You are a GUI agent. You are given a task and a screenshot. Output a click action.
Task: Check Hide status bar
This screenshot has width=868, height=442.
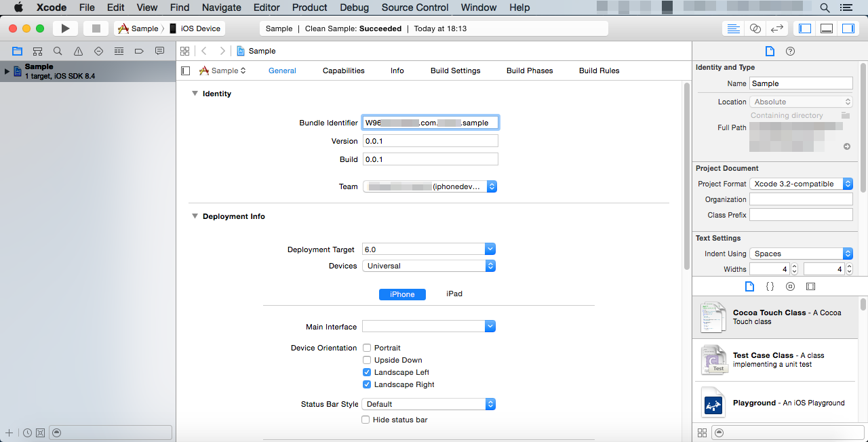[x=366, y=420]
